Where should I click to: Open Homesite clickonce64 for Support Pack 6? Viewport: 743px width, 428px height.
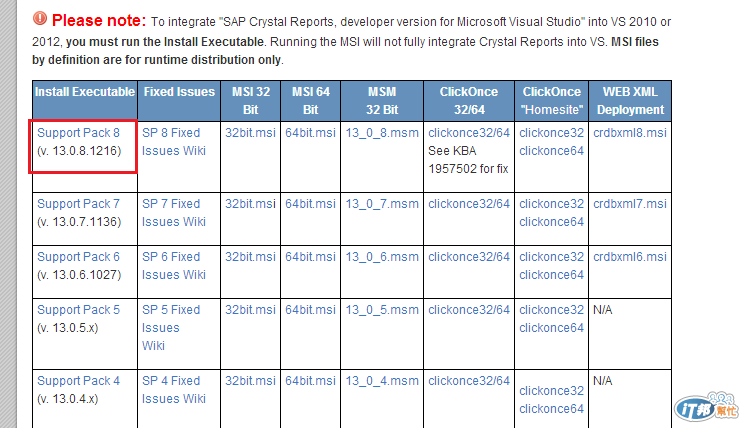(552, 275)
